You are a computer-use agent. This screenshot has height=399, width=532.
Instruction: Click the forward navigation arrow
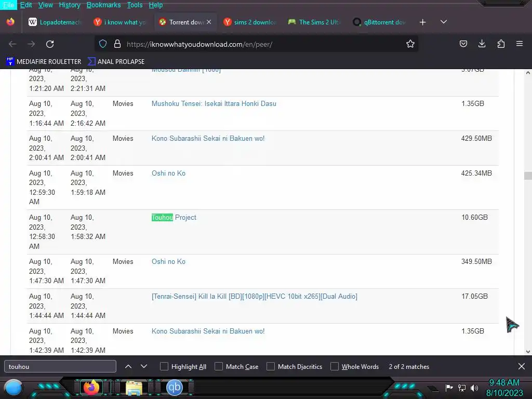pyautogui.click(x=31, y=44)
